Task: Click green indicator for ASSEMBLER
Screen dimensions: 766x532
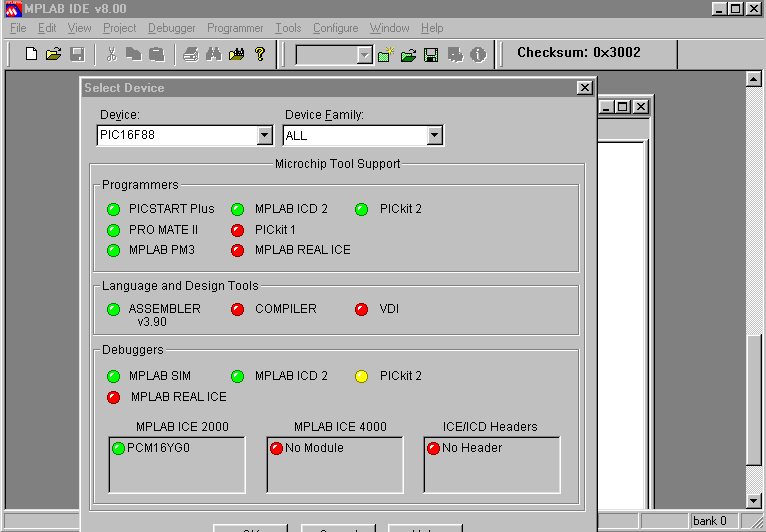Action: click(x=113, y=309)
